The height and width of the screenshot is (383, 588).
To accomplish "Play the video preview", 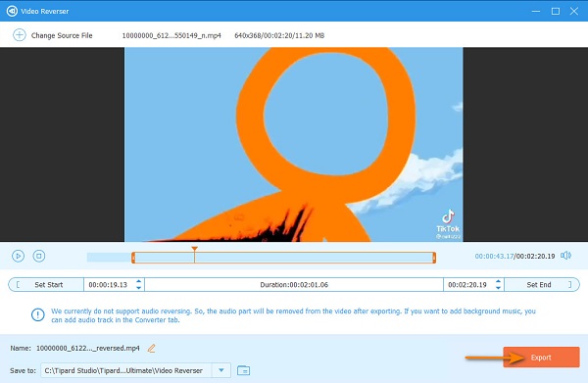I will 18,256.
